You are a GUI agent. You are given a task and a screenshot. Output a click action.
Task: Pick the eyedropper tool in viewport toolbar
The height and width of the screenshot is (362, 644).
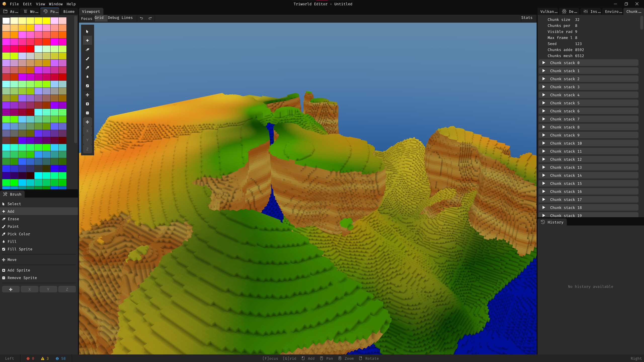tap(87, 68)
